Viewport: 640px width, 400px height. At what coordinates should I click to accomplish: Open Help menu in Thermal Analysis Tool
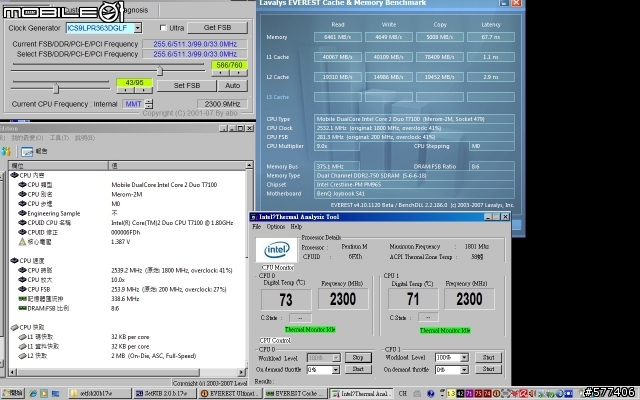coord(296,227)
